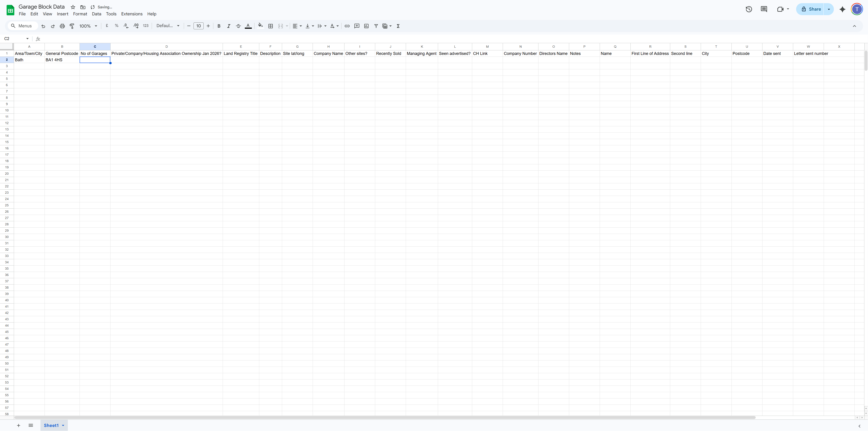
Task: Open the Format menu
Action: pyautogui.click(x=80, y=14)
